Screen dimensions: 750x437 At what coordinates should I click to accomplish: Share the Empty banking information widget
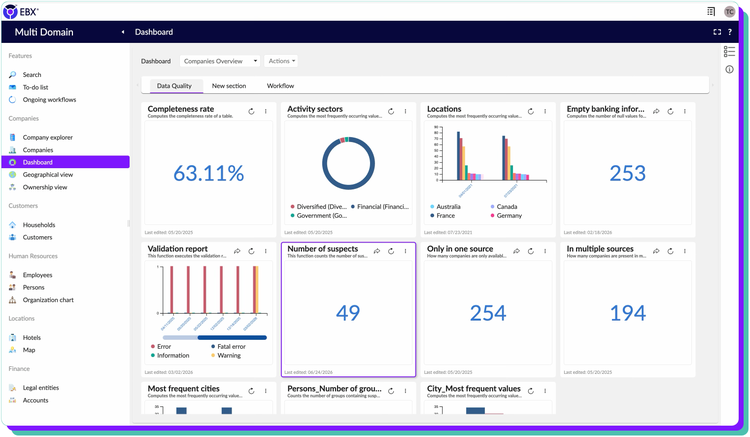pos(656,111)
